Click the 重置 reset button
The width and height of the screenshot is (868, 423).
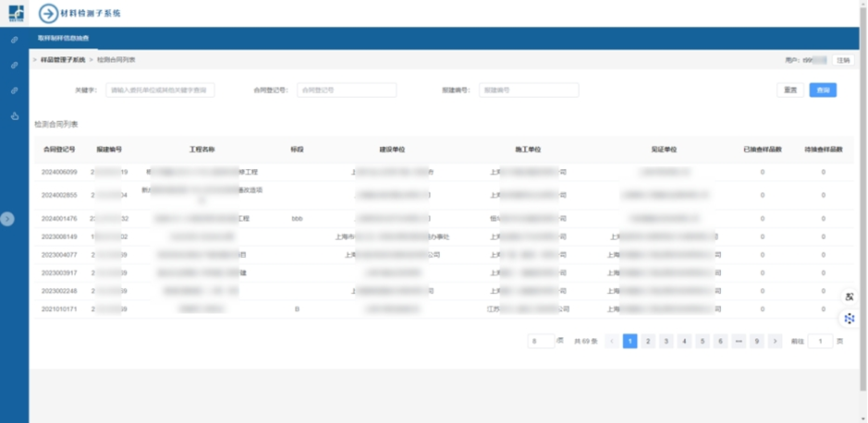(790, 90)
